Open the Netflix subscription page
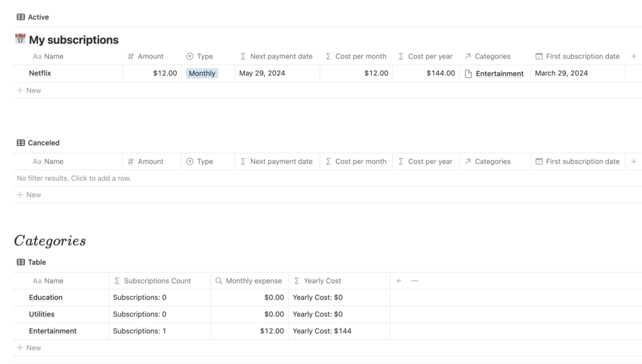Viewport: 642px width, 364px height. [40, 73]
